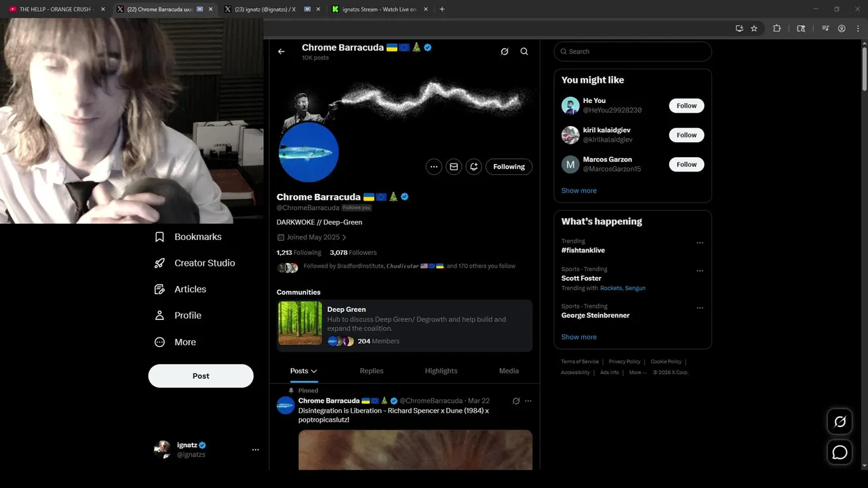Open the Sengun related trend link
The image size is (868, 488).
635,288
